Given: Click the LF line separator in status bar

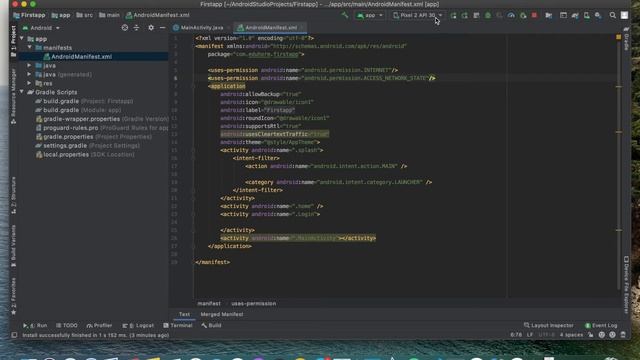Looking at the screenshot, I should 530,335.
